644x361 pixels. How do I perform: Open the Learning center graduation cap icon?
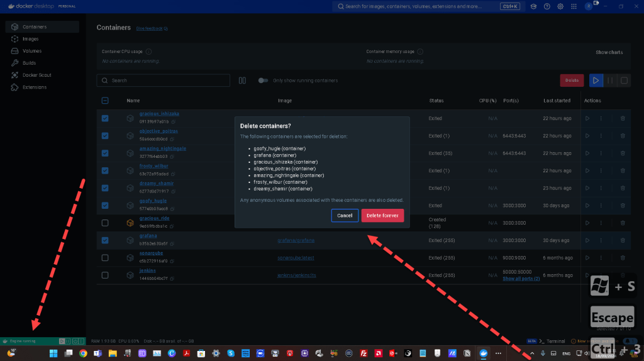533,6
